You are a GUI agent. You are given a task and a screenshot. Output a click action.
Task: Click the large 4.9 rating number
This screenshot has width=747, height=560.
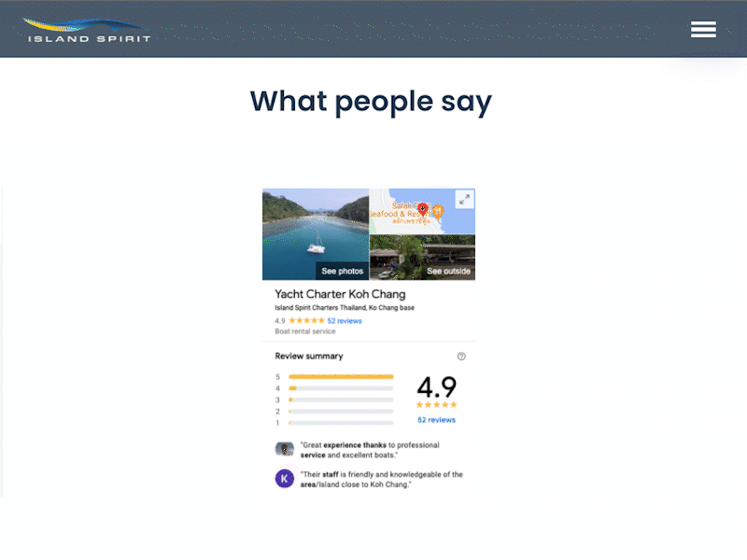[x=436, y=386]
